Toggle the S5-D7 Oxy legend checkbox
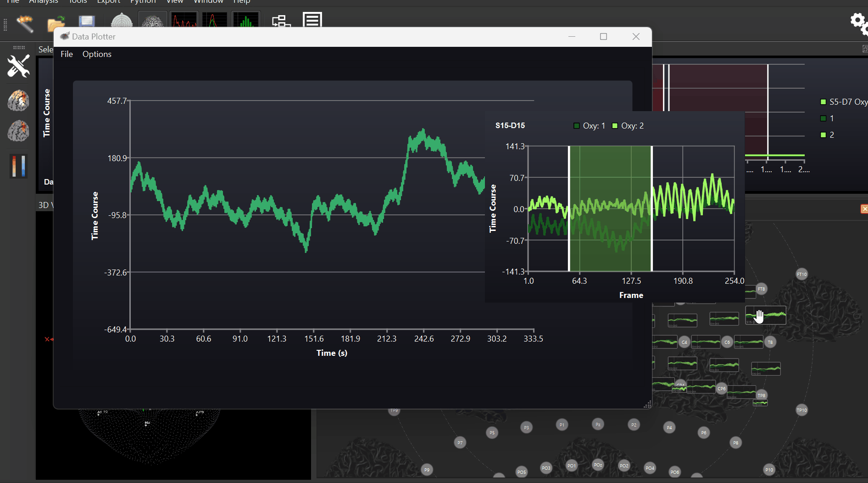 [823, 102]
